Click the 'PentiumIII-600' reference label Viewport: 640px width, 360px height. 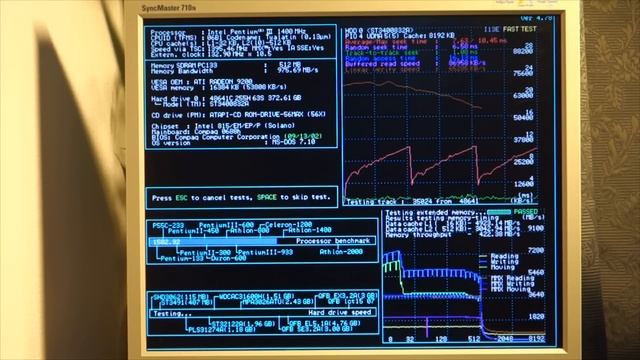click(x=226, y=225)
